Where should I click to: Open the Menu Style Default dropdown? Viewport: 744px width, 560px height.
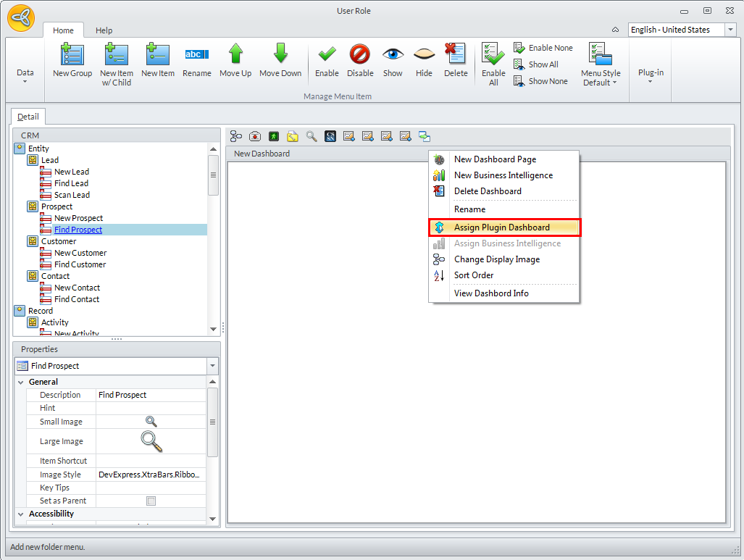(x=601, y=65)
